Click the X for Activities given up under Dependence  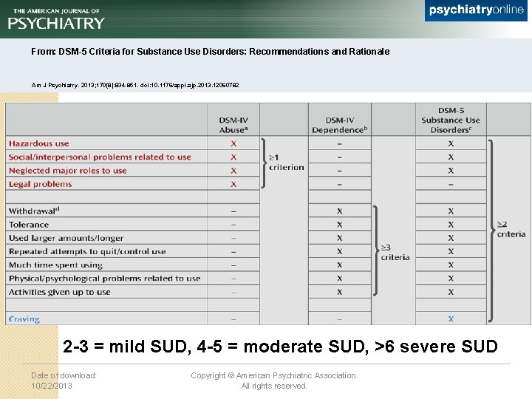click(340, 292)
